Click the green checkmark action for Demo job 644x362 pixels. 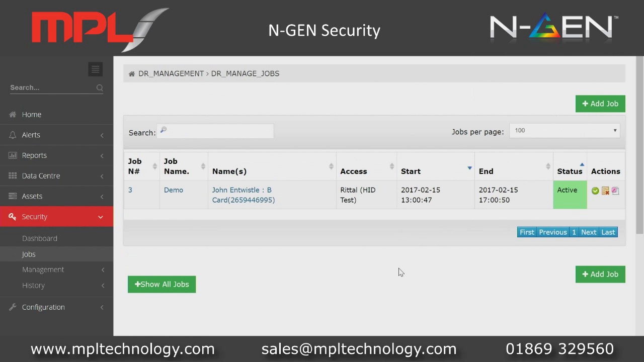point(595,191)
